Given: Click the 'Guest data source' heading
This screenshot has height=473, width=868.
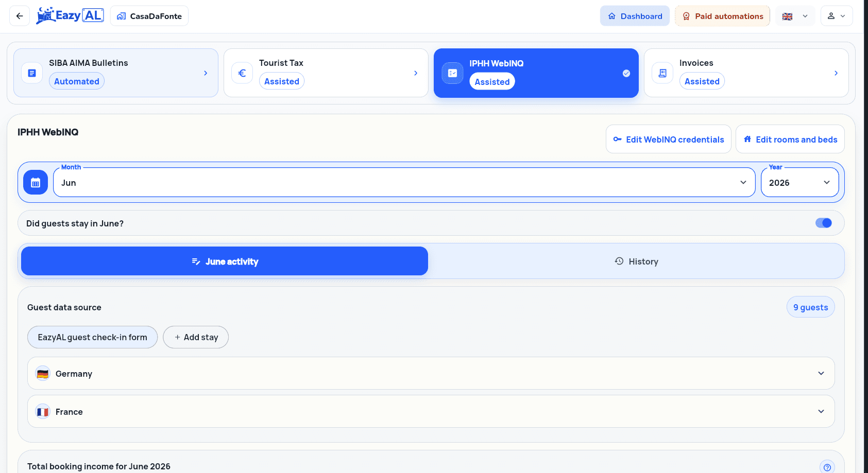Looking at the screenshot, I should point(64,307).
